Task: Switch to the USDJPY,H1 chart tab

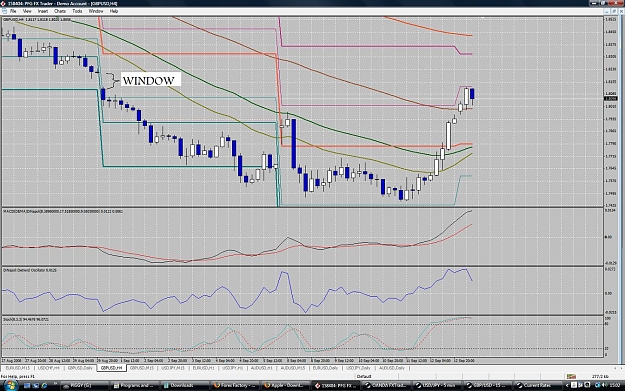Action: (x=232, y=368)
